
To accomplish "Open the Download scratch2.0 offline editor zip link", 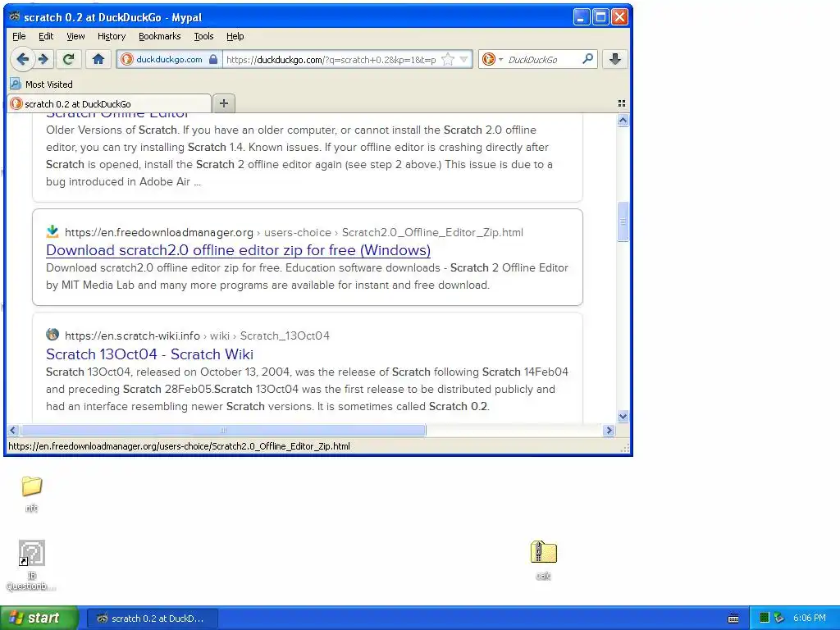I will (239, 250).
